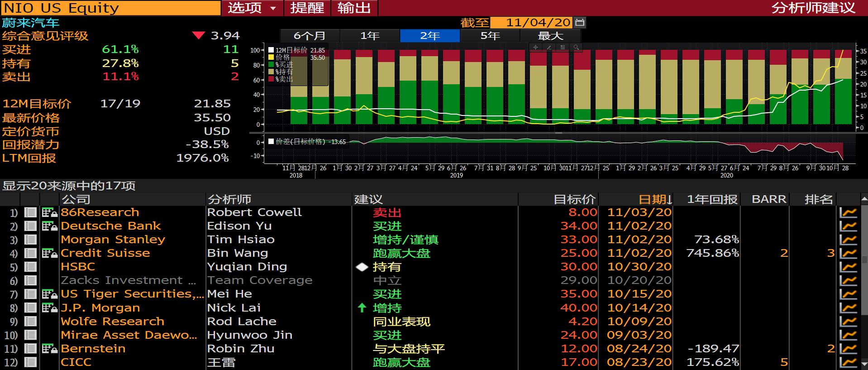Click locked model icon beside Credit Suisse

tap(49, 253)
